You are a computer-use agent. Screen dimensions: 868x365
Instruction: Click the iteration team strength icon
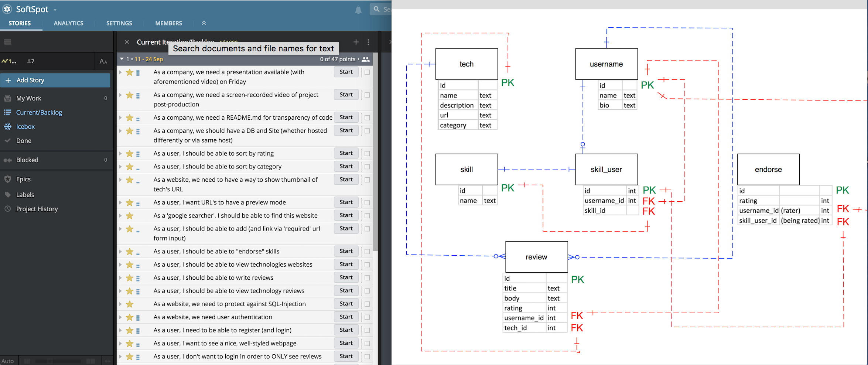[366, 59]
